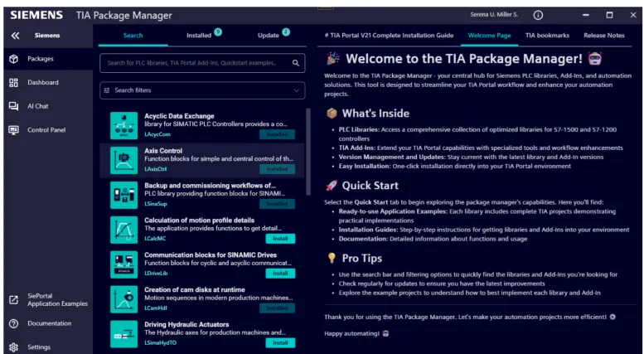Open Documentation label in sidebar
This screenshot has height=354, width=644.
(x=49, y=323)
